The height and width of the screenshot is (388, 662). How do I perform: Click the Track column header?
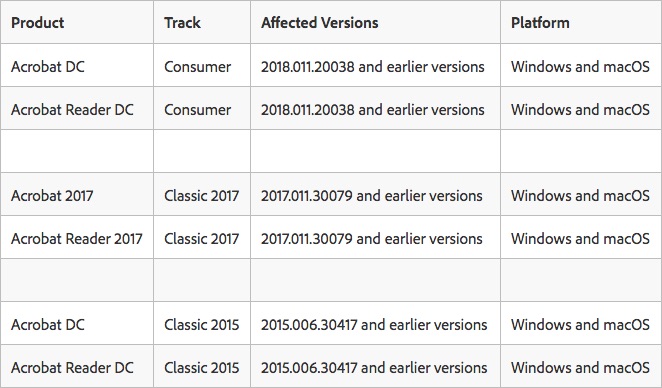point(182,23)
